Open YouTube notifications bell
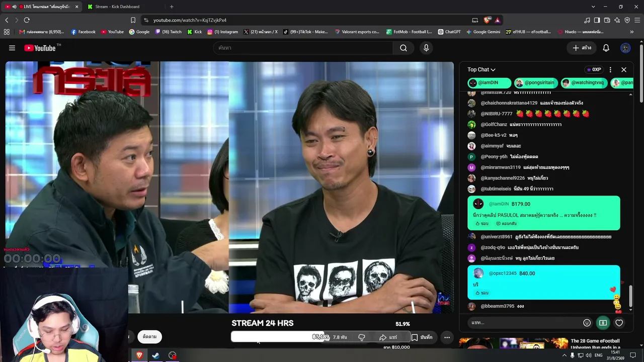The width and height of the screenshot is (644, 362). (x=606, y=48)
